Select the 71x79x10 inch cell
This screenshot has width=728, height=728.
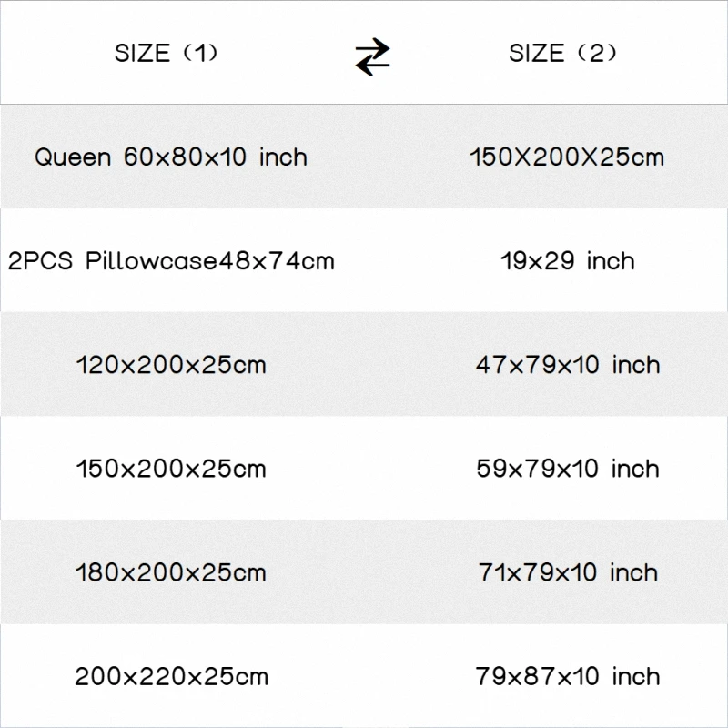pyautogui.click(x=567, y=573)
